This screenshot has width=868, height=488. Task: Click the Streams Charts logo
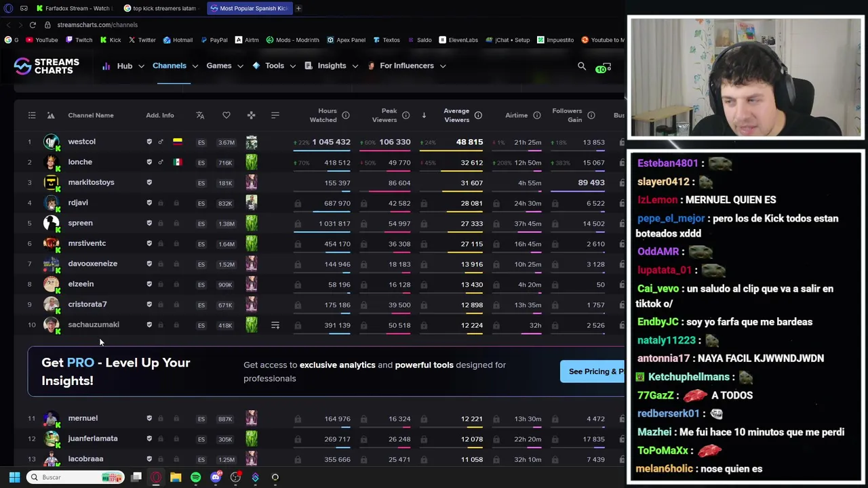46,66
